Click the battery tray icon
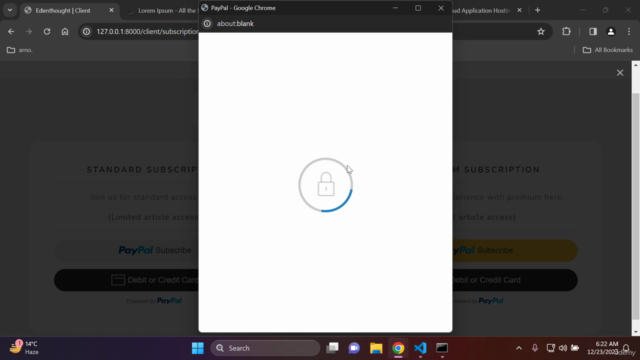640x360 pixels. 575,348
